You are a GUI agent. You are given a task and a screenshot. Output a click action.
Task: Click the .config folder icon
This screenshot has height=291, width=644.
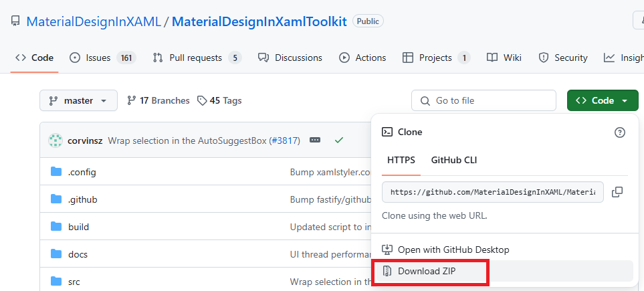click(56, 172)
